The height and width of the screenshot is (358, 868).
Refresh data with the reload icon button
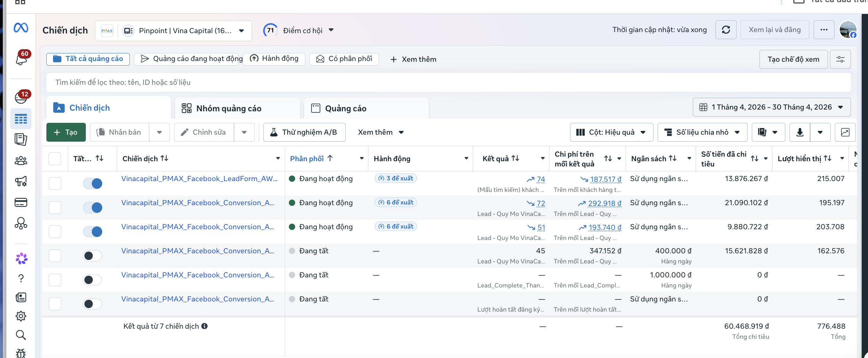(x=726, y=30)
